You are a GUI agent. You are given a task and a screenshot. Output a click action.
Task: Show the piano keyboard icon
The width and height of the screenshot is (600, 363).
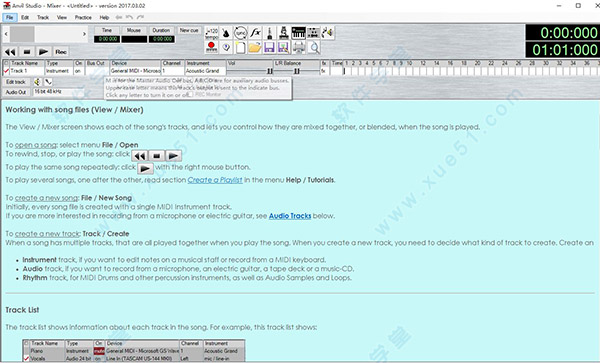298,33
